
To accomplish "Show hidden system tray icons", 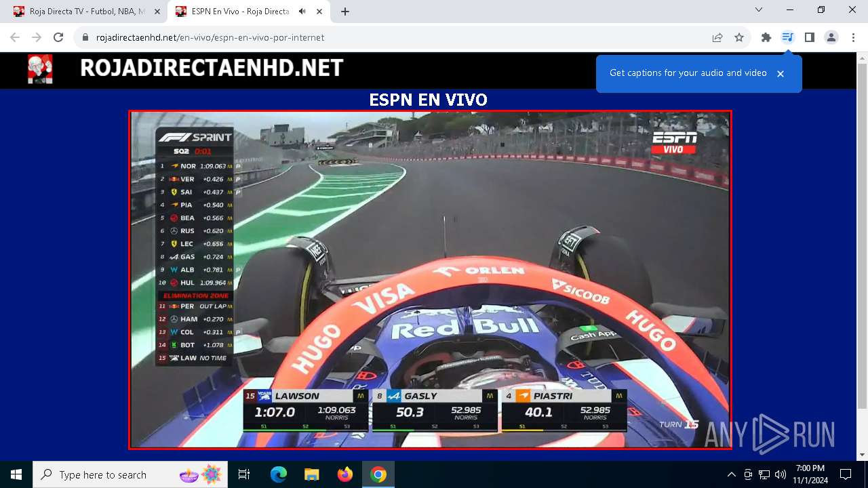I will click(x=731, y=474).
